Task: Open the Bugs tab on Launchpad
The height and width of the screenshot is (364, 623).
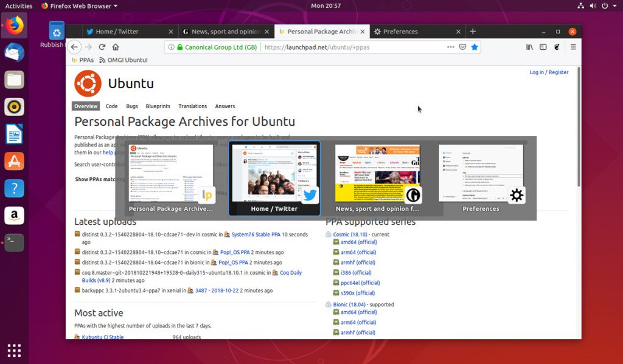Action: pos(132,106)
